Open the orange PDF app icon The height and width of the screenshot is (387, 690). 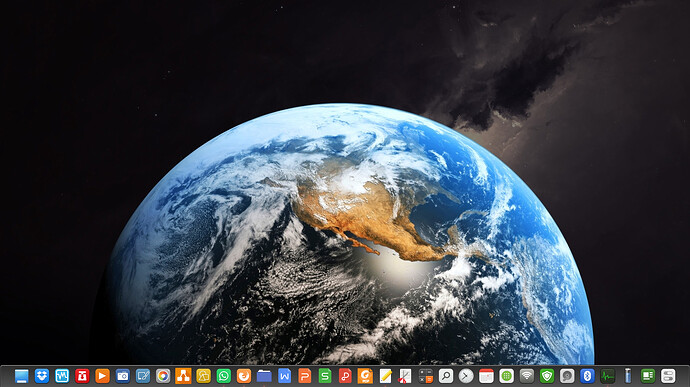pyautogui.click(x=365, y=376)
